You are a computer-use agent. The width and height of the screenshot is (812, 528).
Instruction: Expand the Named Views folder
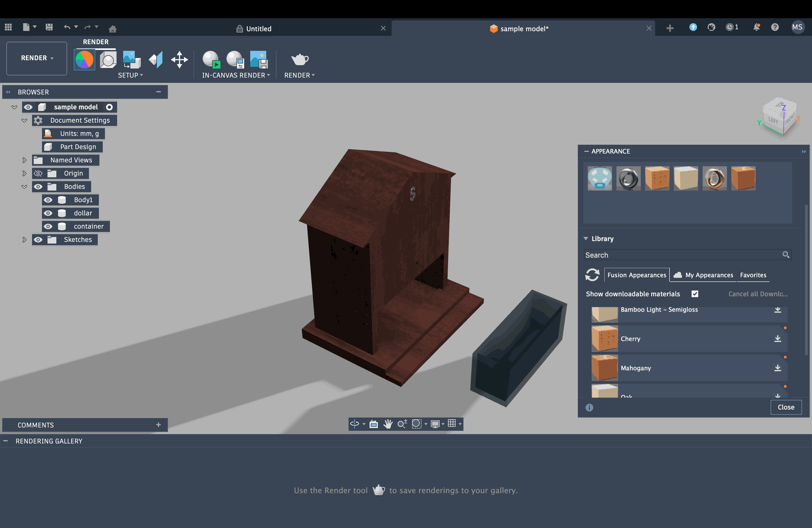(x=24, y=160)
